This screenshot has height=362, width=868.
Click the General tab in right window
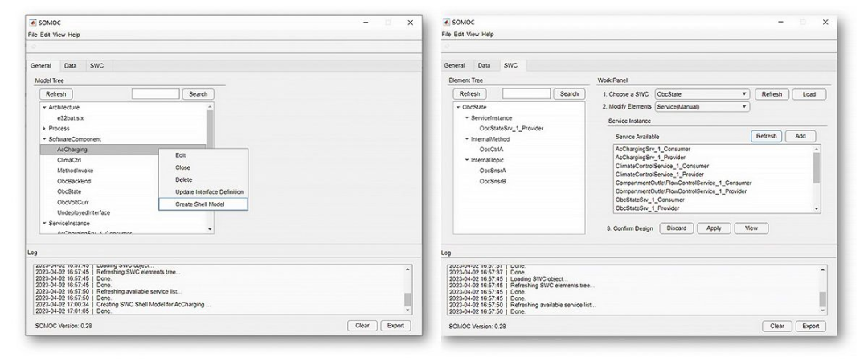(454, 65)
